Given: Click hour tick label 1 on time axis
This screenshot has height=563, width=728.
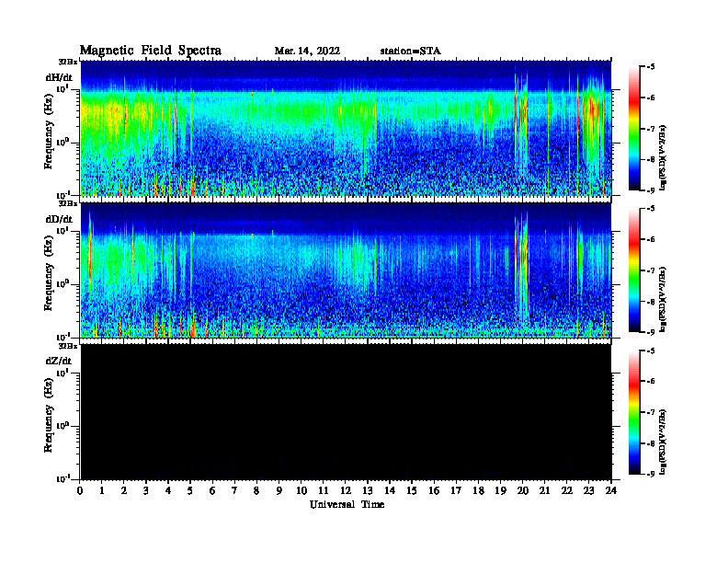Looking at the screenshot, I should [x=102, y=490].
